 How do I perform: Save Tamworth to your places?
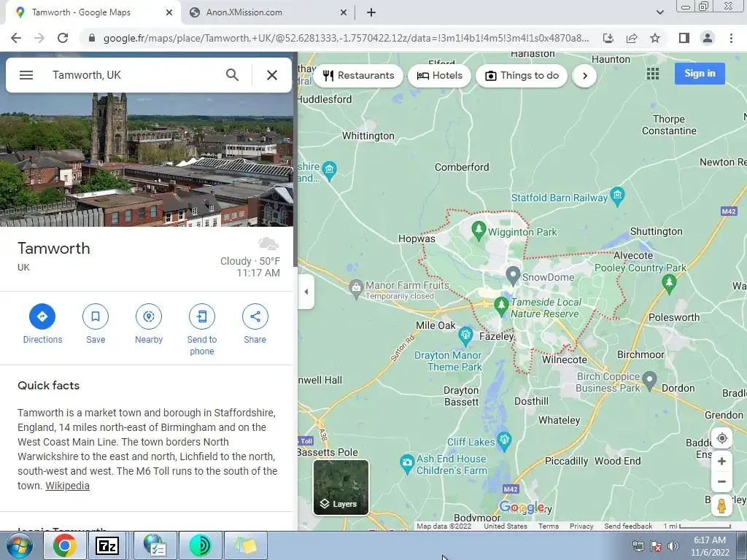pyautogui.click(x=96, y=324)
